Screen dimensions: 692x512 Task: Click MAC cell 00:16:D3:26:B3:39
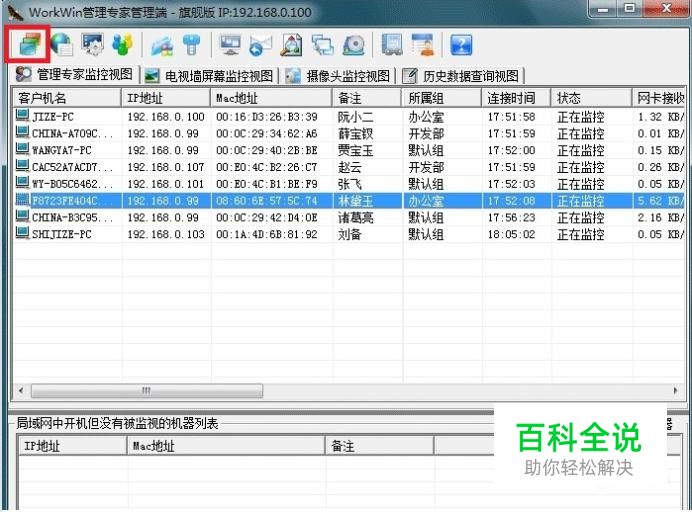click(267, 117)
